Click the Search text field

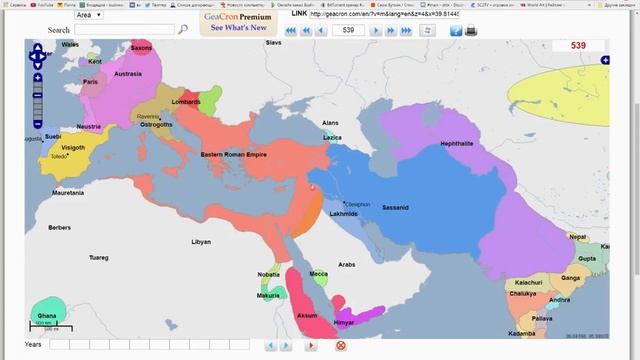click(125, 29)
